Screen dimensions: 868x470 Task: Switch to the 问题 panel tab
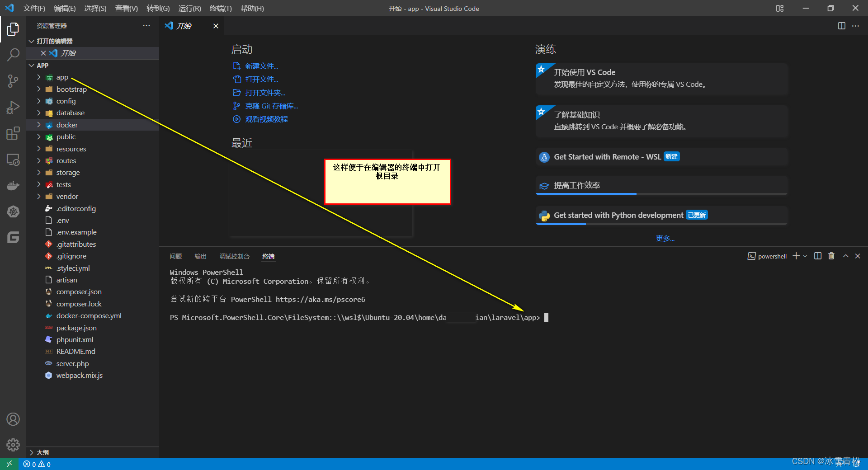(175, 256)
